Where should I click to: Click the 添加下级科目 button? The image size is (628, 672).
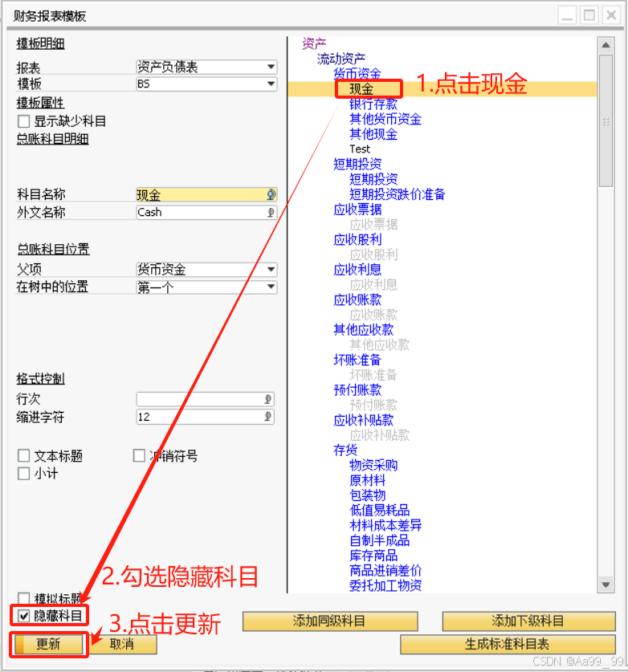[x=529, y=621]
